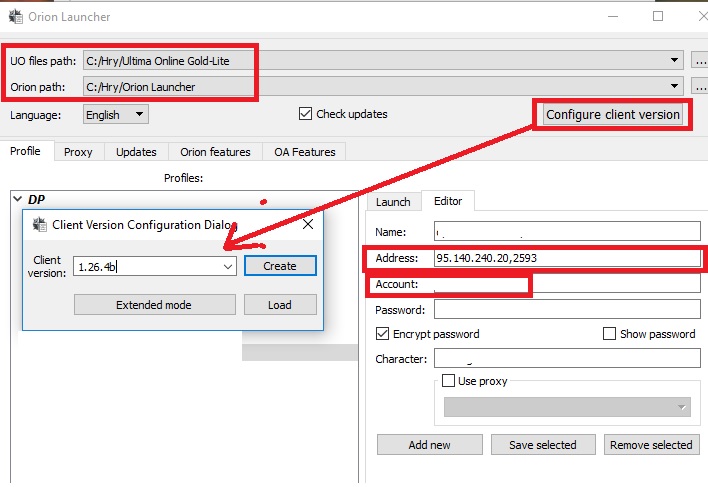The height and width of the screenshot is (487, 708).
Task: Toggle the Check updates checkbox
Action: [306, 114]
